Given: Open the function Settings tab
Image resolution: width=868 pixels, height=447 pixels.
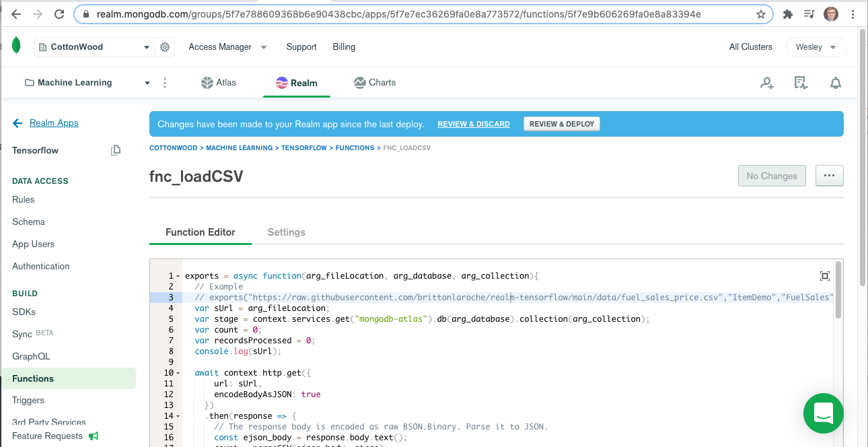Looking at the screenshot, I should pyautogui.click(x=287, y=232).
